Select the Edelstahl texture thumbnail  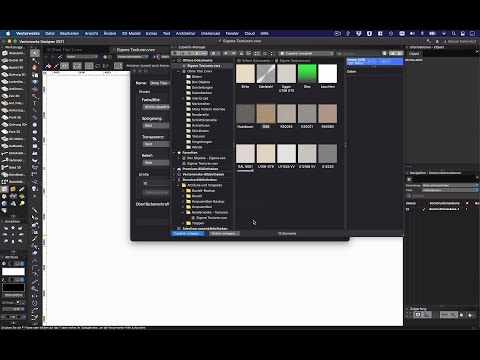(266, 74)
